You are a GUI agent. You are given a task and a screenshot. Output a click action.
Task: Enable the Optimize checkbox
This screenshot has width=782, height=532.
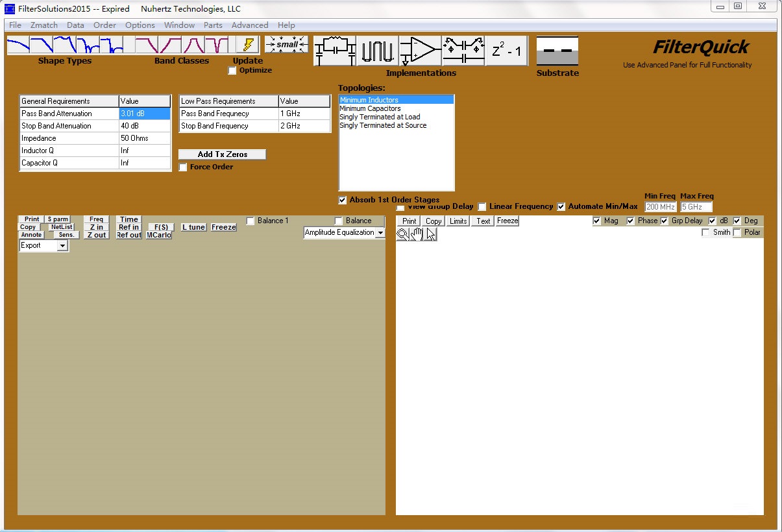232,71
